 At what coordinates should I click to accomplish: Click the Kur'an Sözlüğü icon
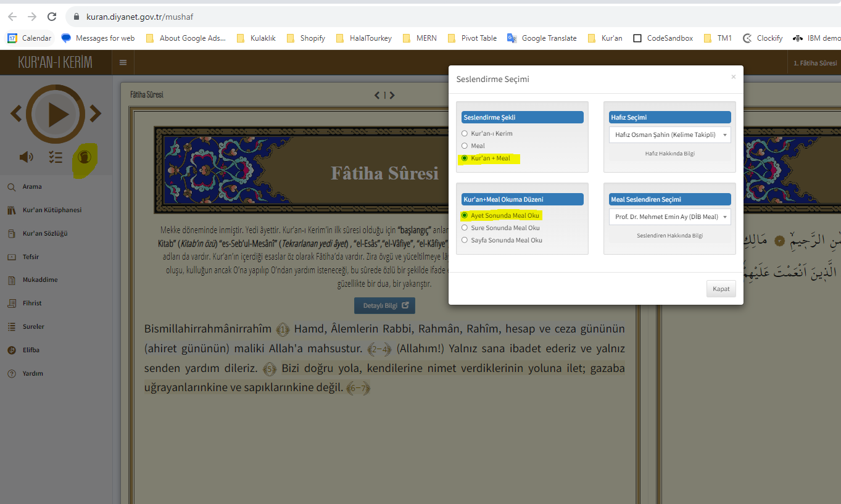coord(11,234)
